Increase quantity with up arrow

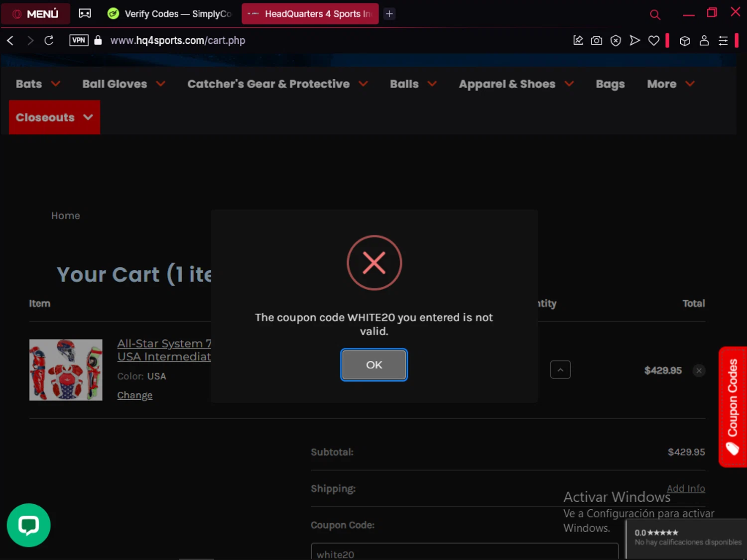tap(560, 370)
